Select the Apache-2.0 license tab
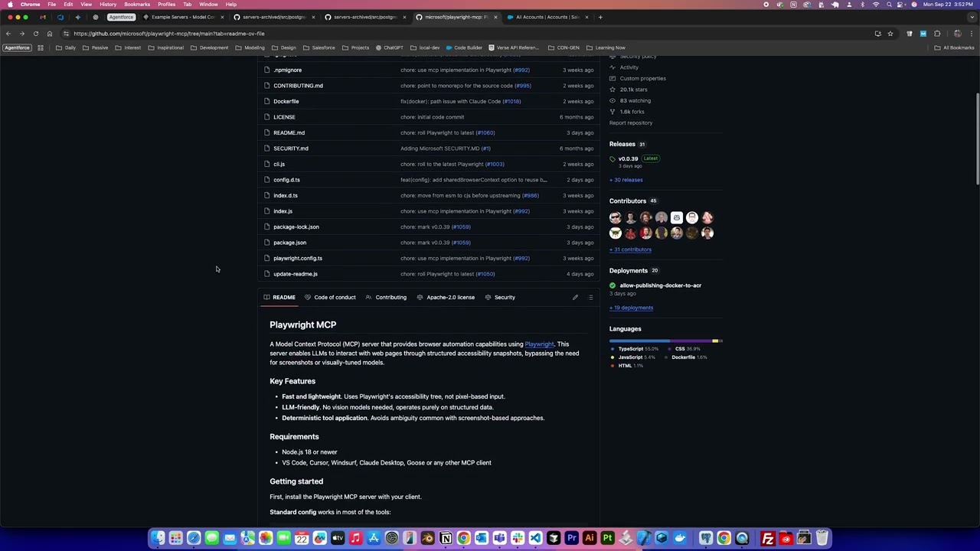 click(x=446, y=297)
